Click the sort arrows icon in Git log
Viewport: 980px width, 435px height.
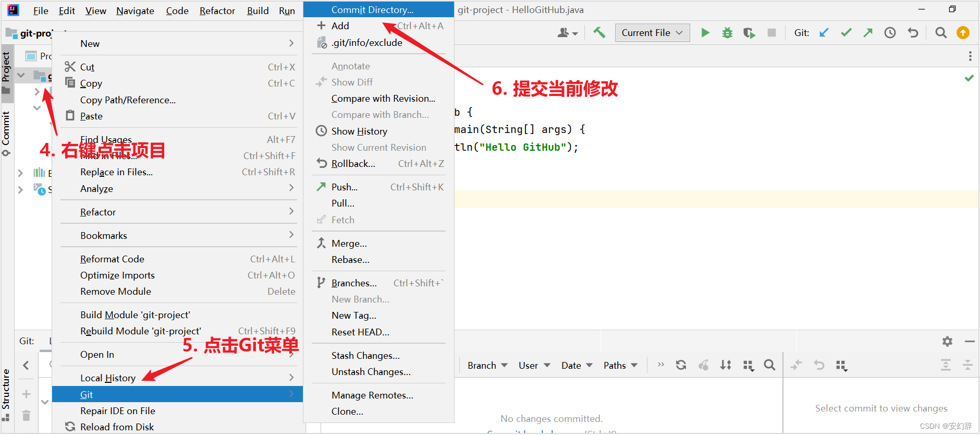pyautogui.click(x=726, y=365)
